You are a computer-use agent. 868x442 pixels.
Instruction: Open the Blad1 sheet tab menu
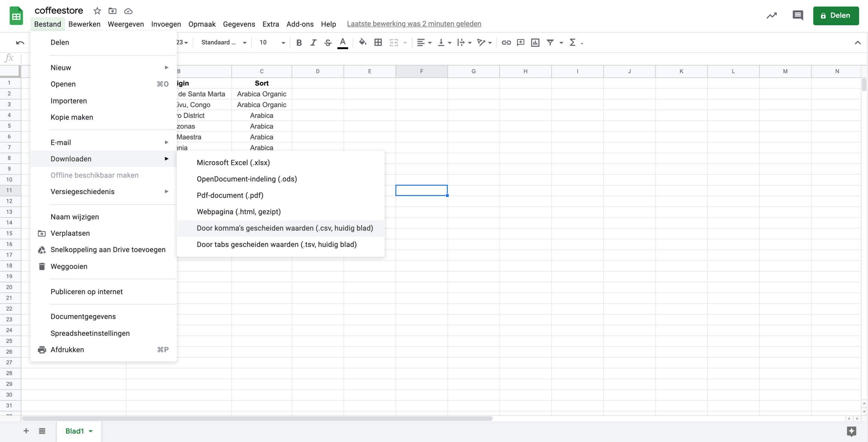tap(91, 431)
